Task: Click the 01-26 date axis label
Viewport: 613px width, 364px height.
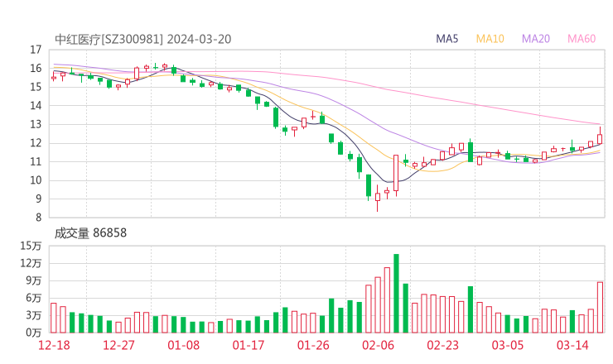Action: [313, 345]
